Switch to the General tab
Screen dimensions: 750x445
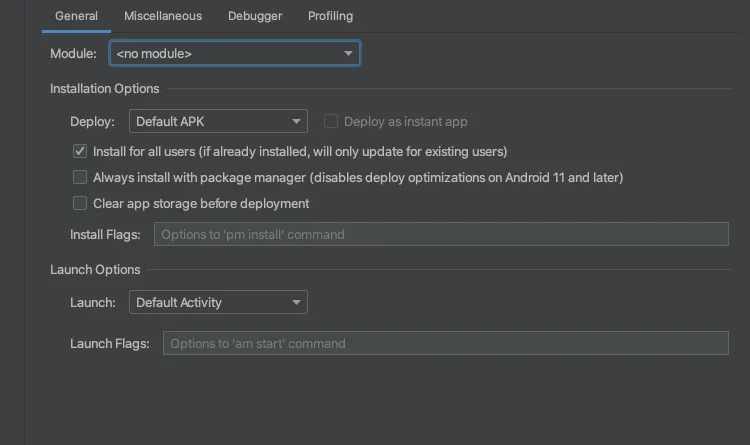pos(76,16)
